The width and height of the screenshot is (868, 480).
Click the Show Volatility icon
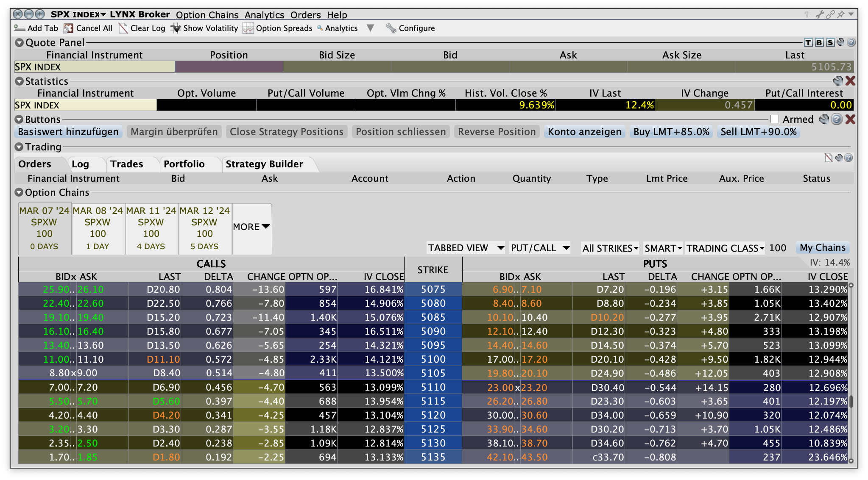pos(176,28)
